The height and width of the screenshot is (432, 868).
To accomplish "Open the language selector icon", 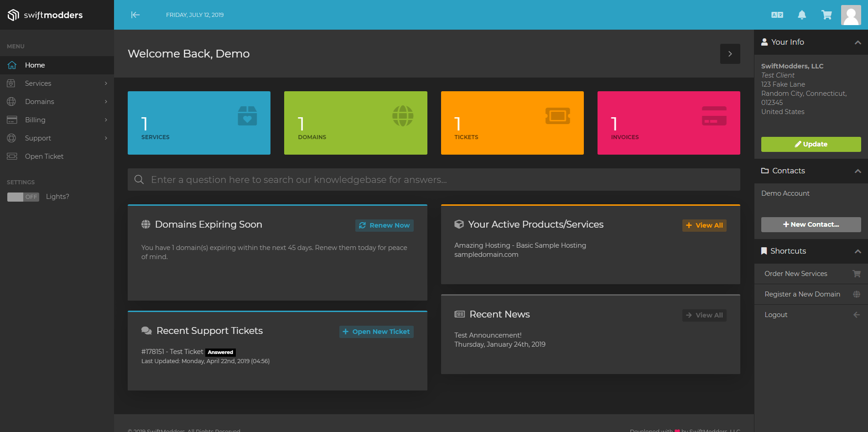I will tap(777, 15).
